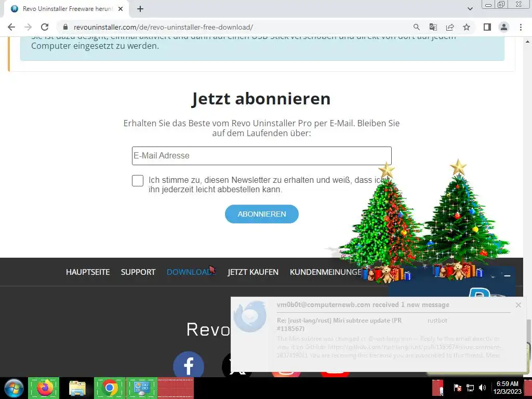Image resolution: width=532 pixels, height=399 pixels.
Task: Open the JETZT KAUFEN footer link
Action: [x=253, y=272]
